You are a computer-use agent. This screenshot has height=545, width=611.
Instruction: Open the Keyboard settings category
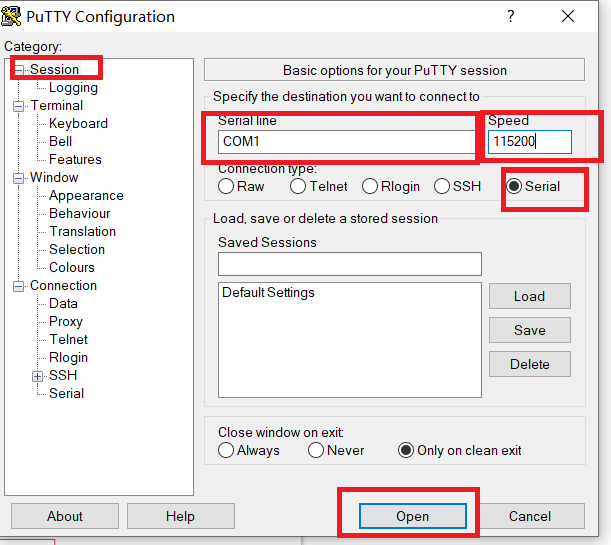[78, 123]
